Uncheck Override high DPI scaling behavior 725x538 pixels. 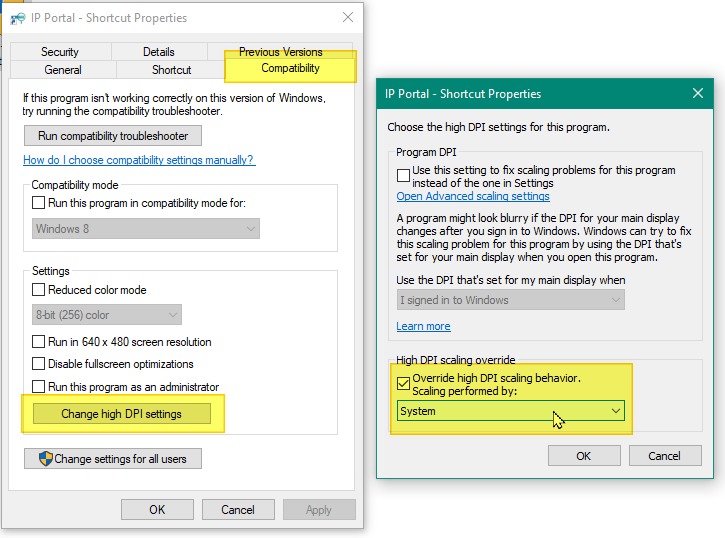pyautogui.click(x=404, y=380)
